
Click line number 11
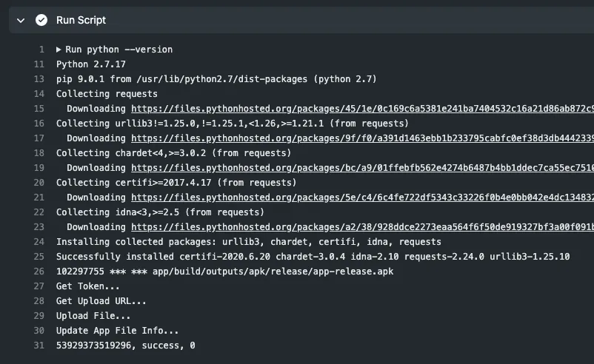pyautogui.click(x=39, y=64)
